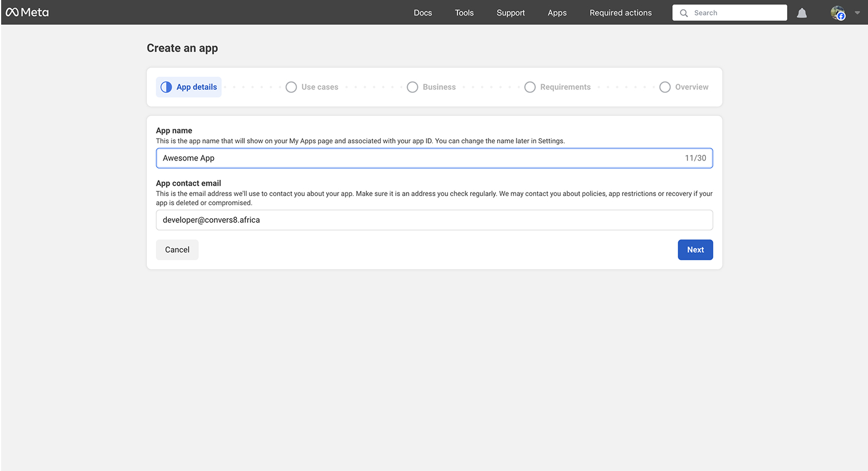View Required actions
The width and height of the screenshot is (868, 471).
click(620, 13)
